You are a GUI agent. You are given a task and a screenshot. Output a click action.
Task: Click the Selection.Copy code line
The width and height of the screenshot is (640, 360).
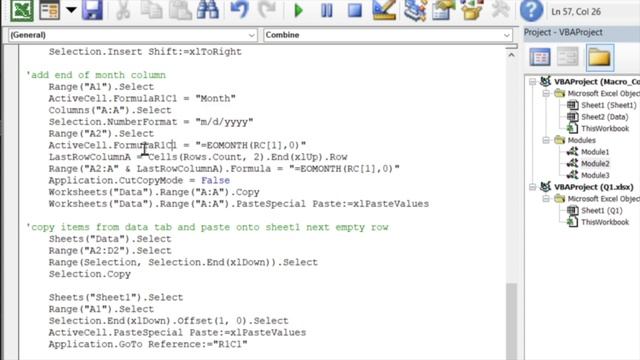tap(90, 274)
